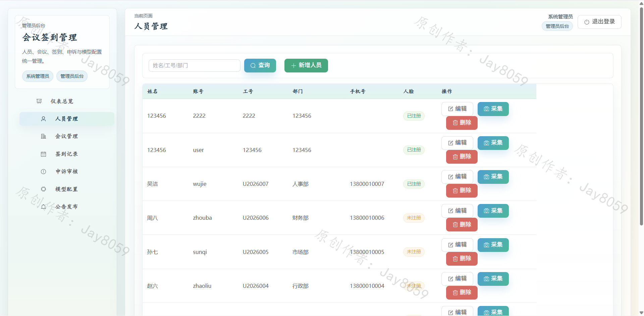Edit the person with account user

coord(457,143)
